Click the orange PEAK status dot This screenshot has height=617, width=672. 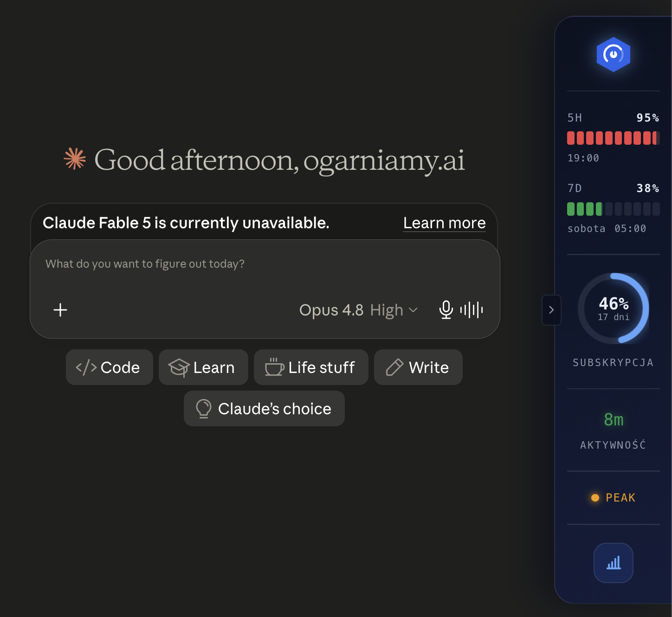595,498
